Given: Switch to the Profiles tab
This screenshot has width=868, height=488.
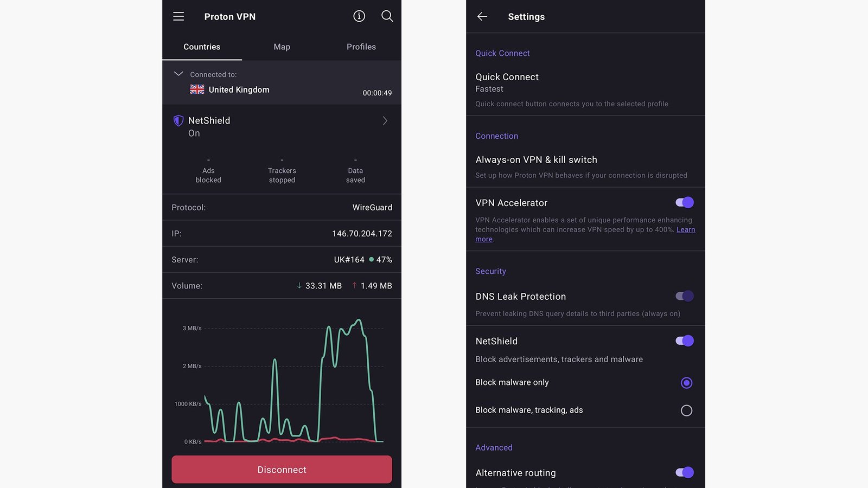Looking at the screenshot, I should pos(361,47).
